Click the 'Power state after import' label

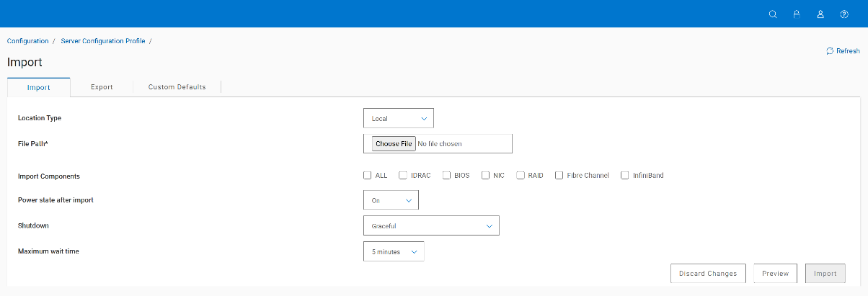[56, 199]
